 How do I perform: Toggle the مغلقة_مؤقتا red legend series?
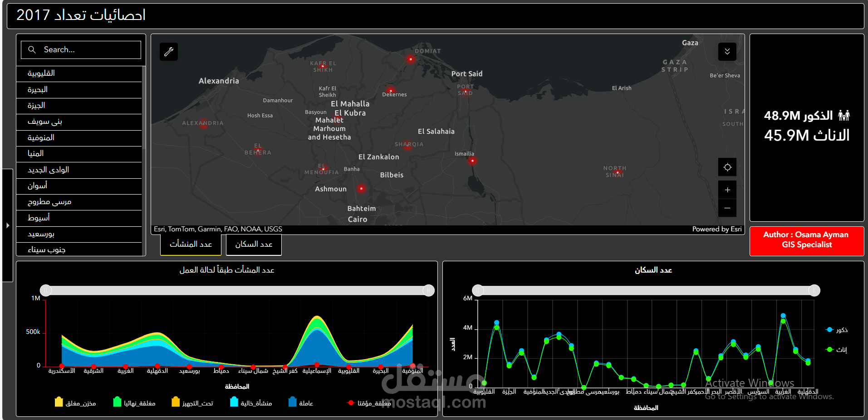[369, 403]
